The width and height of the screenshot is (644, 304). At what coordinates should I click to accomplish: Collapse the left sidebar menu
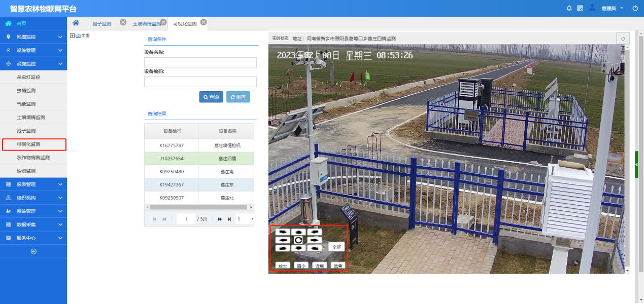pyautogui.click(x=33, y=251)
